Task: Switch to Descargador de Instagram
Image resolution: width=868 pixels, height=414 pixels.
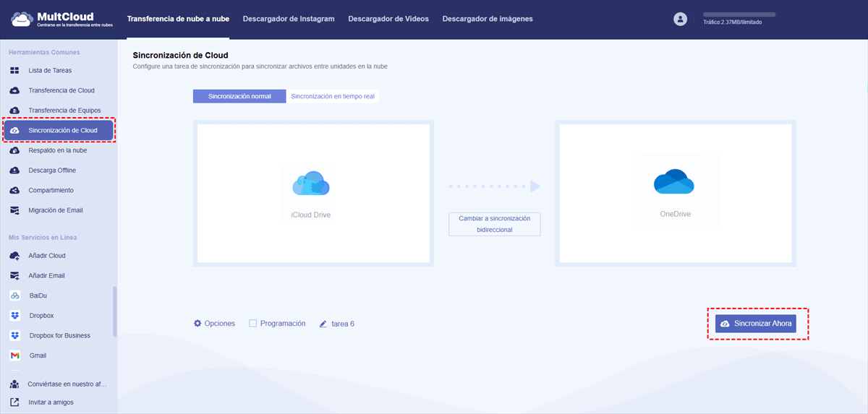Action: tap(289, 19)
